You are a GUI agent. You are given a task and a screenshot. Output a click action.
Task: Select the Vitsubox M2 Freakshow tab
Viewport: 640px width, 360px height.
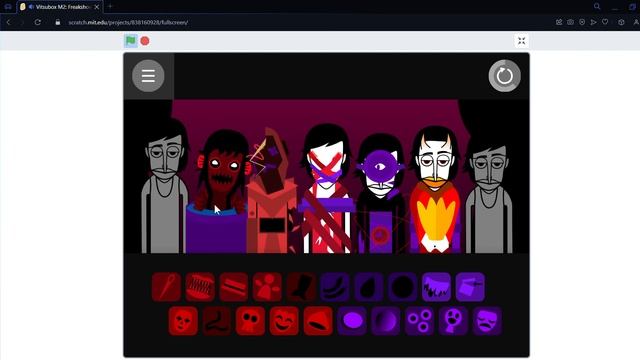tap(59, 7)
